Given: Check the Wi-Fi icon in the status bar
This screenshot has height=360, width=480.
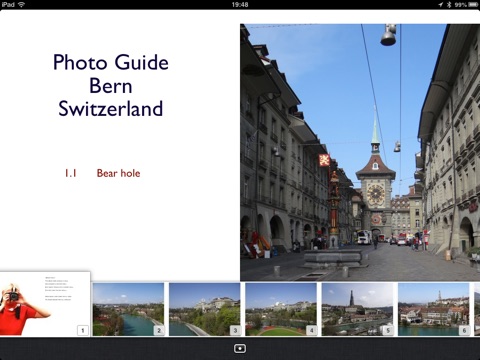Looking at the screenshot, I should tap(22, 4).
